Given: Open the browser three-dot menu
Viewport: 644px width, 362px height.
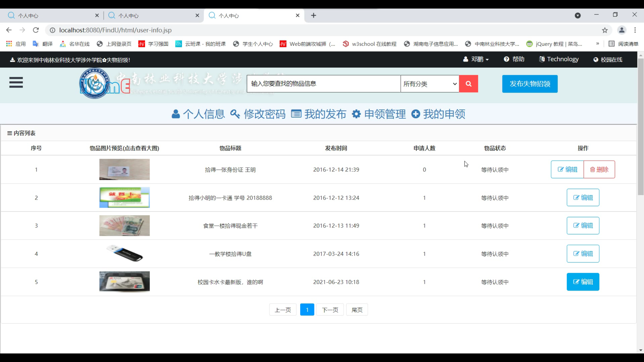Looking at the screenshot, I should click(x=635, y=30).
